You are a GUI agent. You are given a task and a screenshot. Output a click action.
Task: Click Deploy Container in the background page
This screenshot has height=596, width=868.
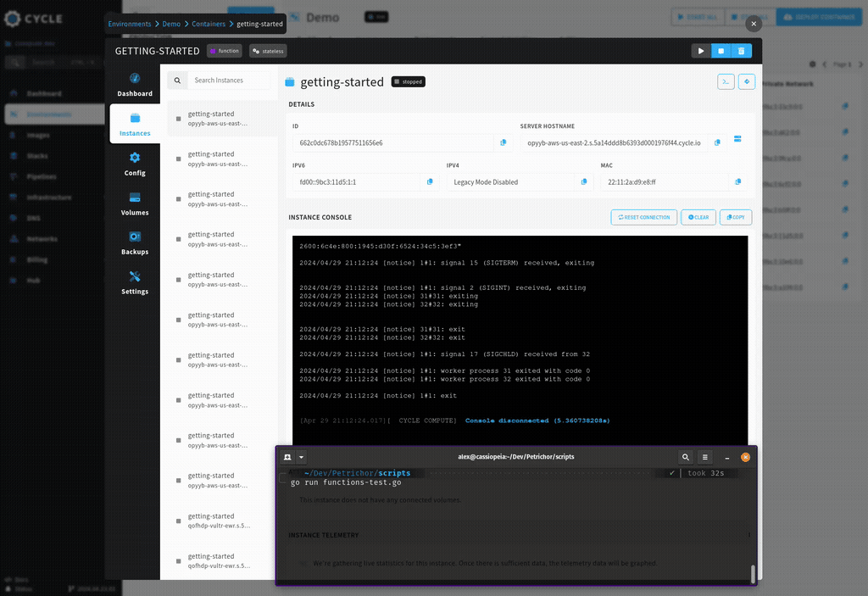point(819,17)
